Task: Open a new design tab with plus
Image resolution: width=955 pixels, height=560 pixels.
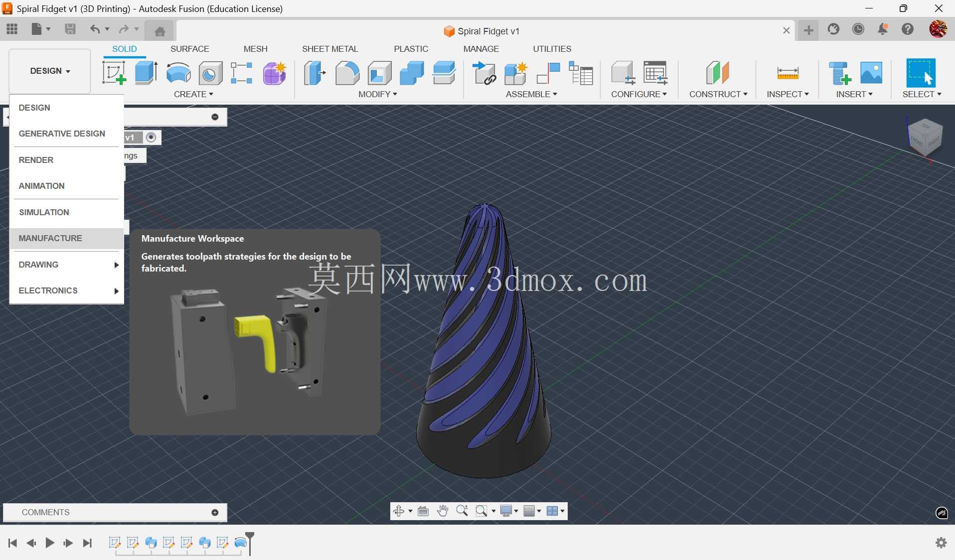Action: 808,30
